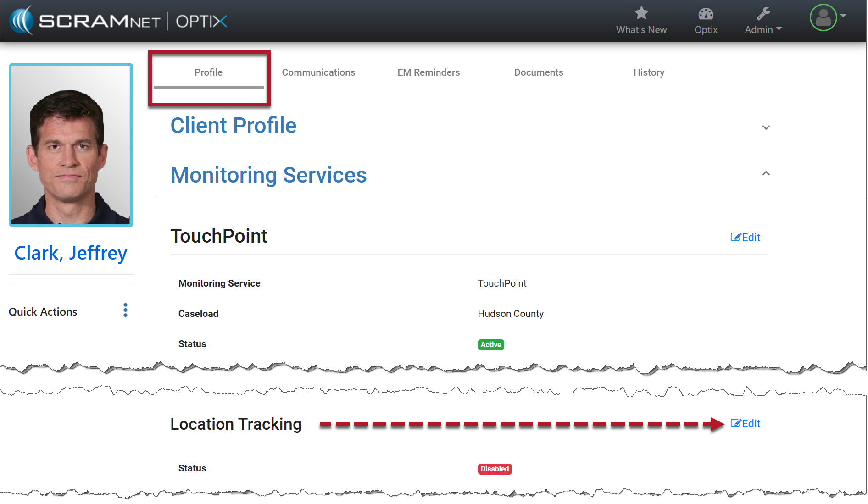
Task: Click the client name Clark, Jeffrey
Action: (71, 253)
